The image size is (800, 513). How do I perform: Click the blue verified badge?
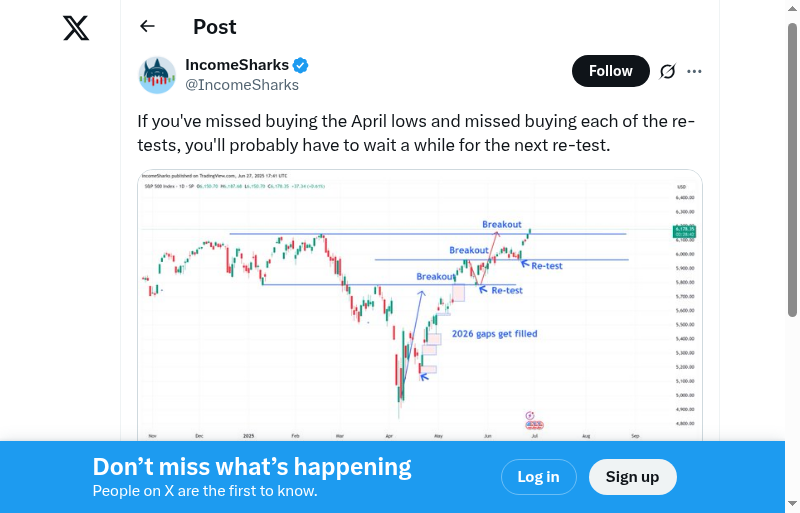click(300, 66)
